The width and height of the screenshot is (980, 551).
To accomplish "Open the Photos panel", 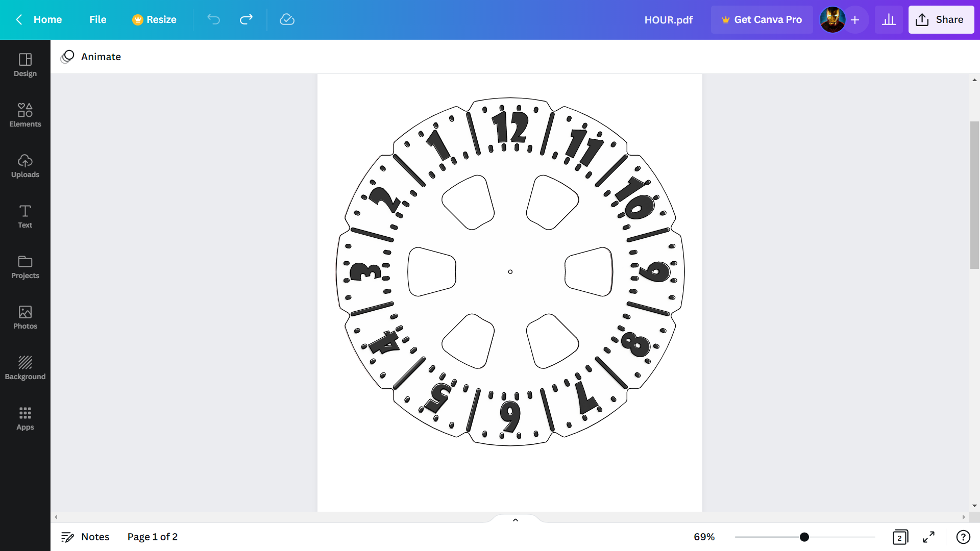I will [25, 317].
